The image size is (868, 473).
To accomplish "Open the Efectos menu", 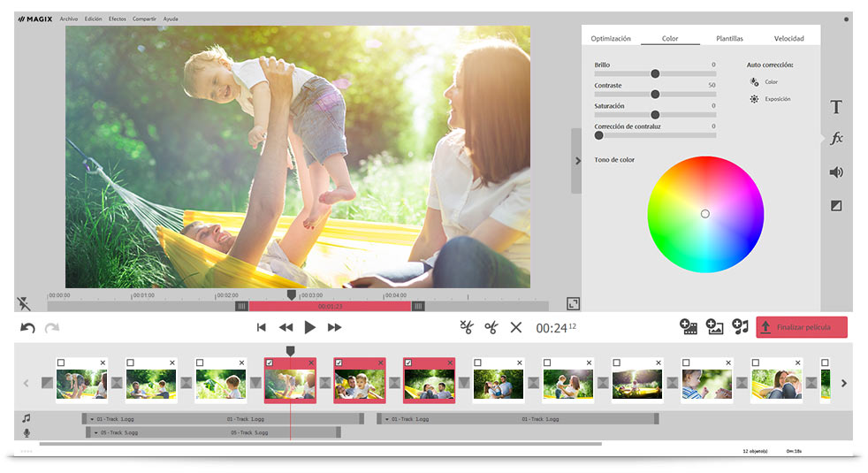I will pos(118,19).
